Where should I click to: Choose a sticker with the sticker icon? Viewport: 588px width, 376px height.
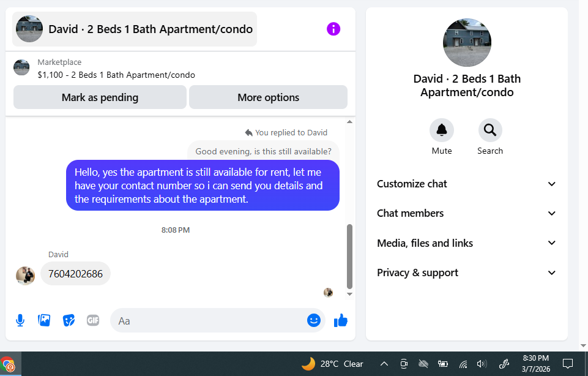(x=69, y=320)
